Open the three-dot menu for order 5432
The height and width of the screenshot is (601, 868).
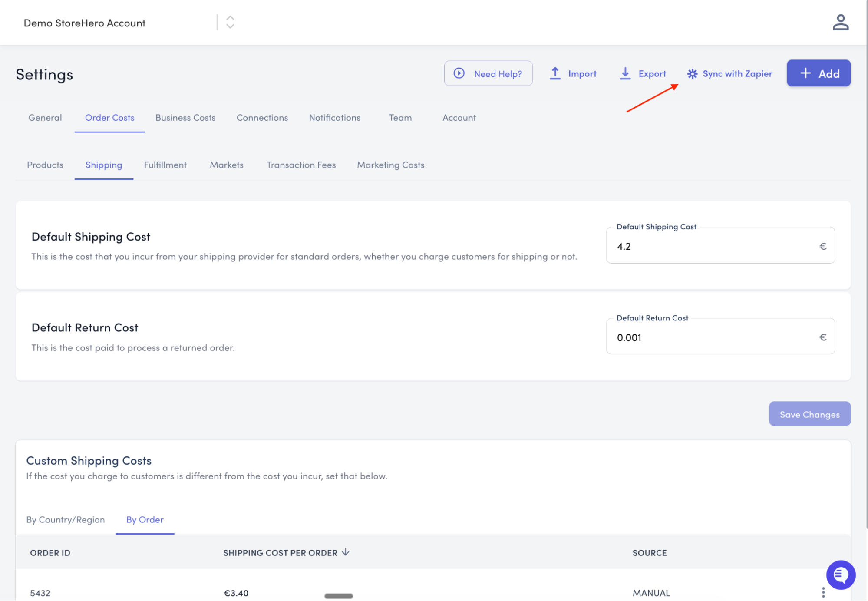pos(823,592)
